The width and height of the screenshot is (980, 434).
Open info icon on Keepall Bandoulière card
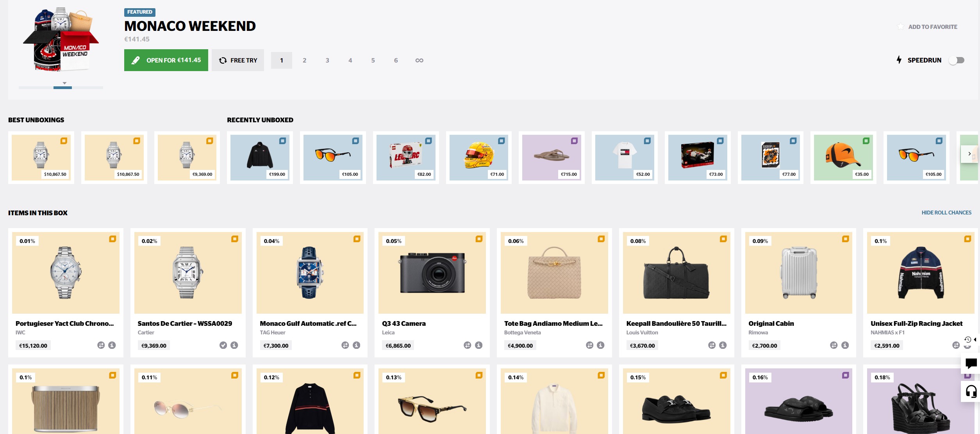pos(723,345)
